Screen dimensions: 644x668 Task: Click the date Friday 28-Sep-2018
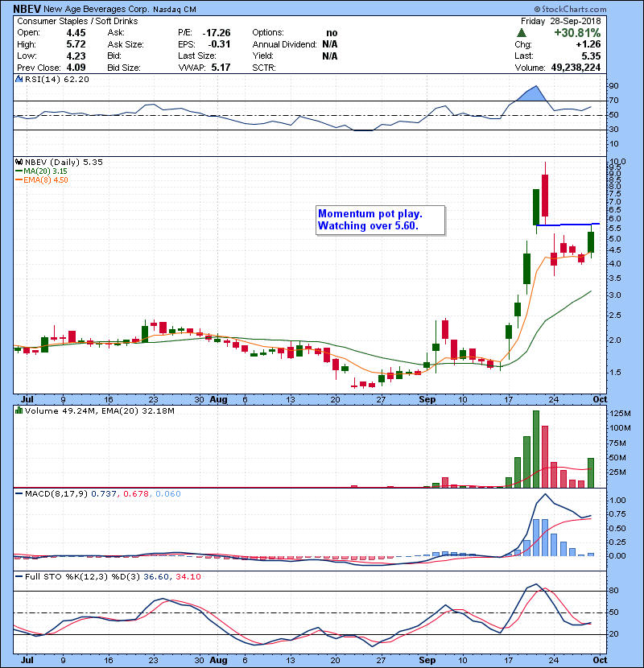560,21
